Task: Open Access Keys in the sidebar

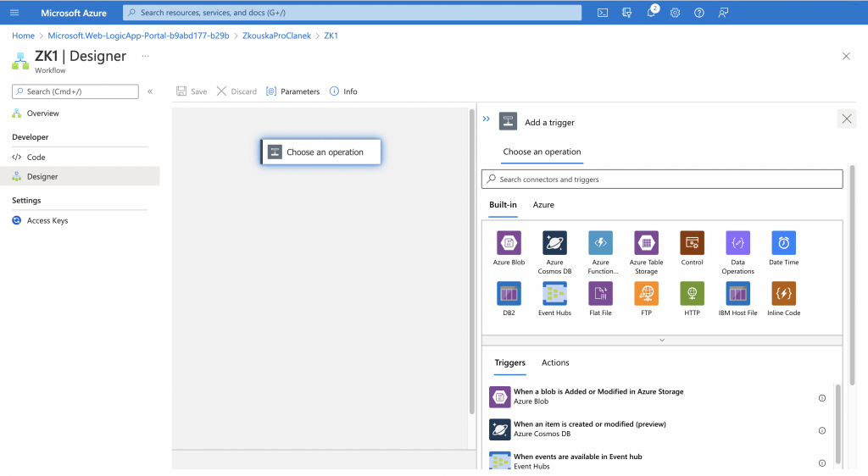Action: pyautogui.click(x=47, y=220)
